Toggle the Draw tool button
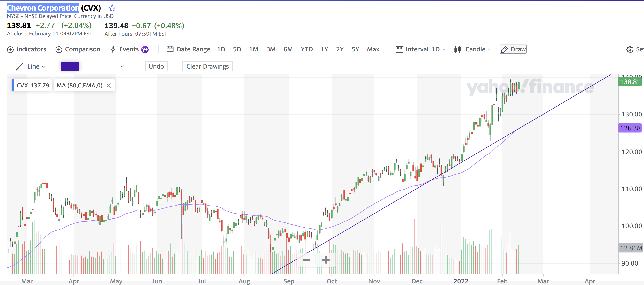Screen dimensions: 644x285 [x=513, y=49]
